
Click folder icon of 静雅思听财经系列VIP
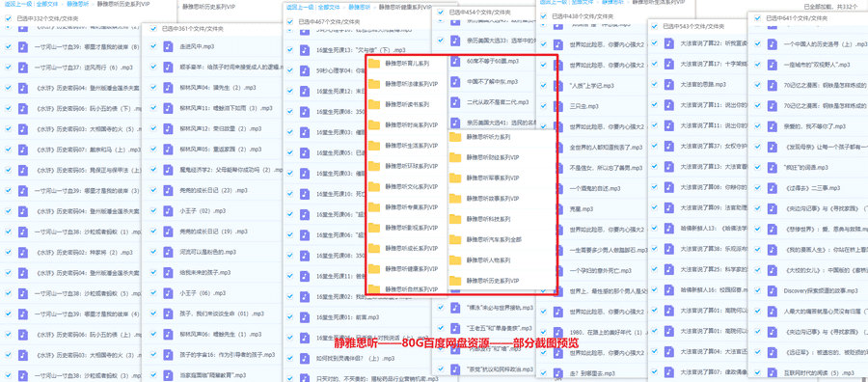point(455,157)
